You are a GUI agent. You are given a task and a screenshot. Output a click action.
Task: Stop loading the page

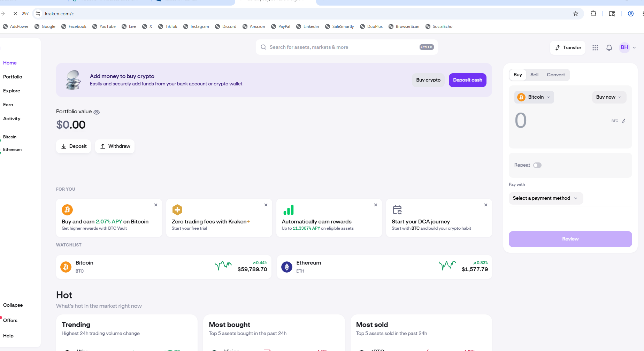(15, 14)
